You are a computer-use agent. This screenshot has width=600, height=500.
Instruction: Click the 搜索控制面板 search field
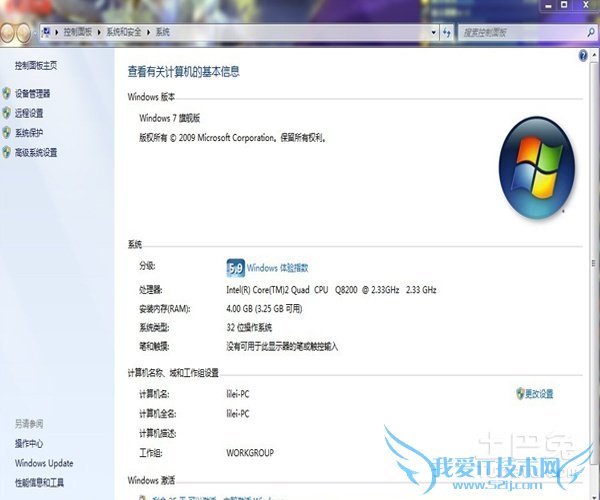(522, 33)
